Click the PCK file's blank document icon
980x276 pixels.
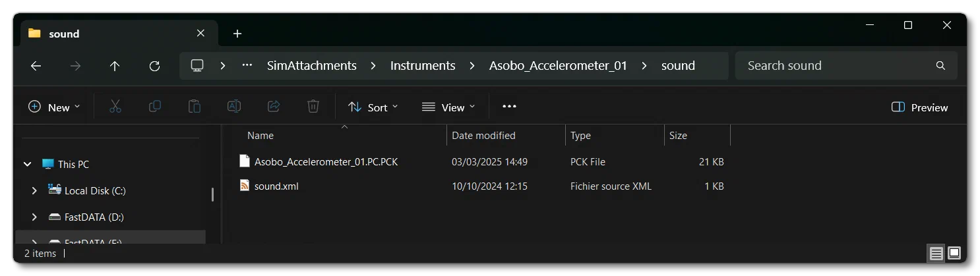[x=244, y=161]
